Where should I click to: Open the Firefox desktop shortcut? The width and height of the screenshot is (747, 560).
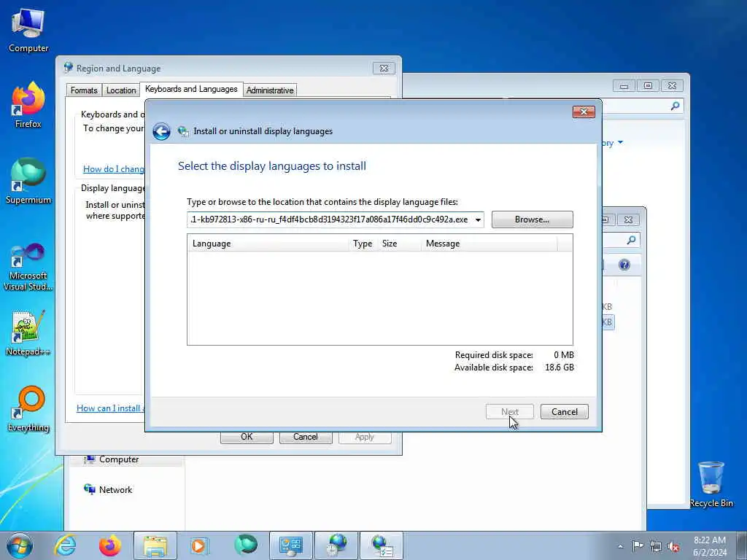pos(28,105)
